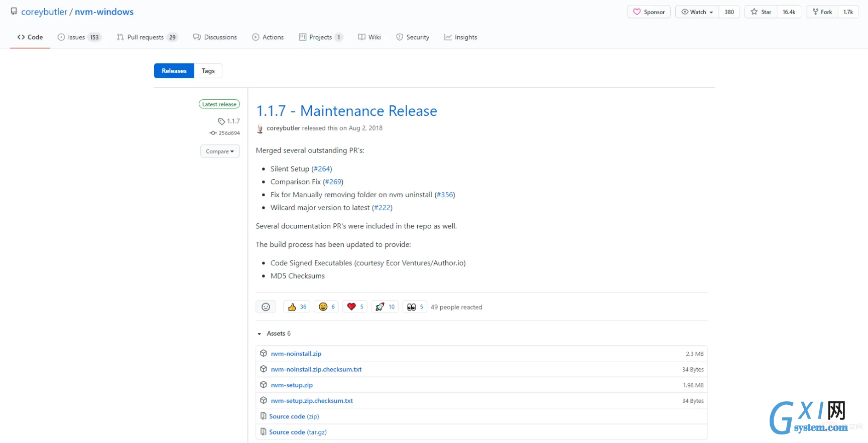Open the Actions tab
This screenshot has width=868, height=443.
coord(268,37)
